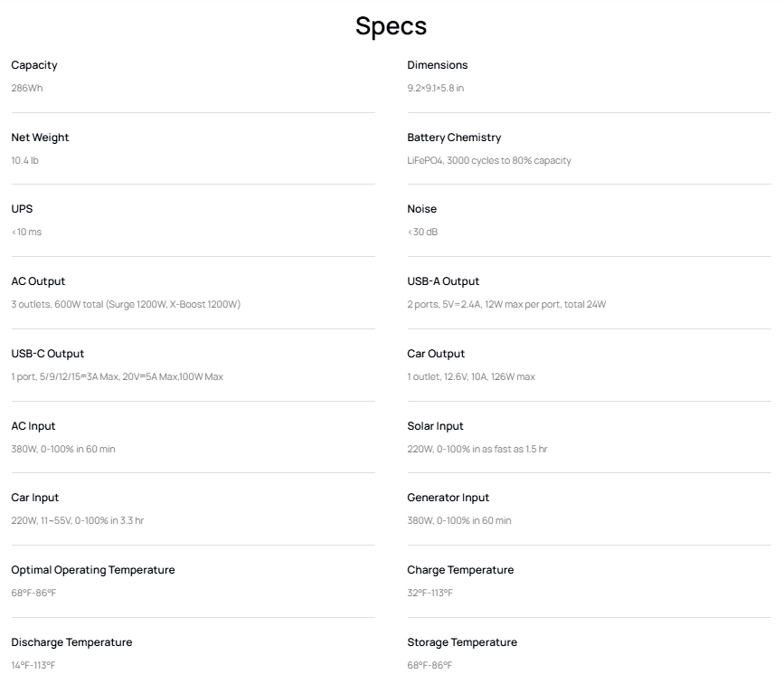This screenshot has height=684, width=784.
Task: Click the Car Input label
Action: (x=35, y=498)
